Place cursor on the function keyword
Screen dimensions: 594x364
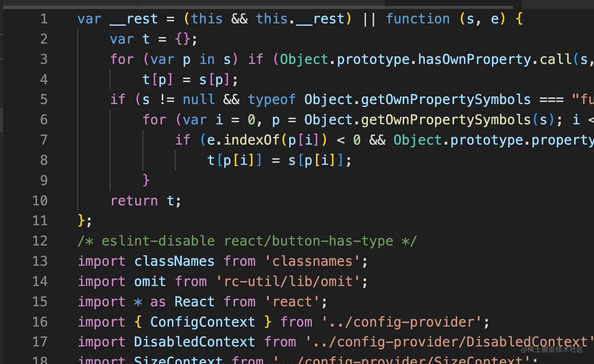[417, 19]
